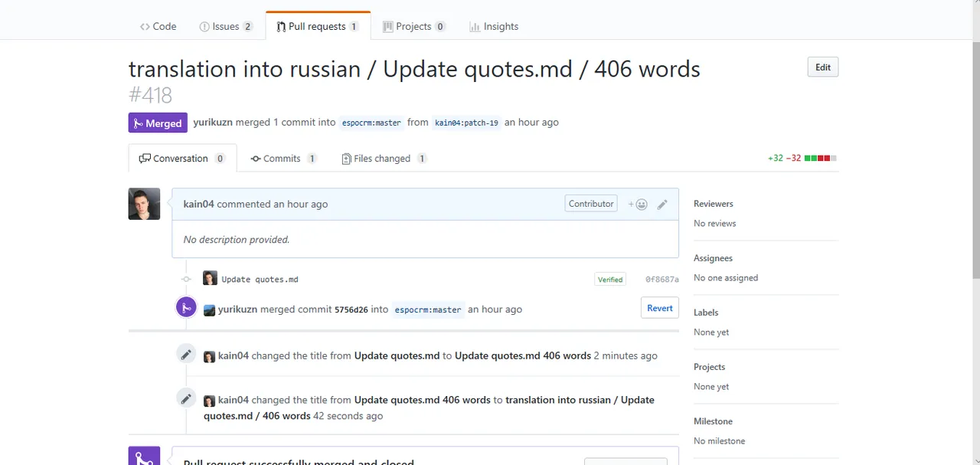The height and width of the screenshot is (465, 980).
Task: Click the purple merge icon in the timeline
Action: tap(186, 307)
